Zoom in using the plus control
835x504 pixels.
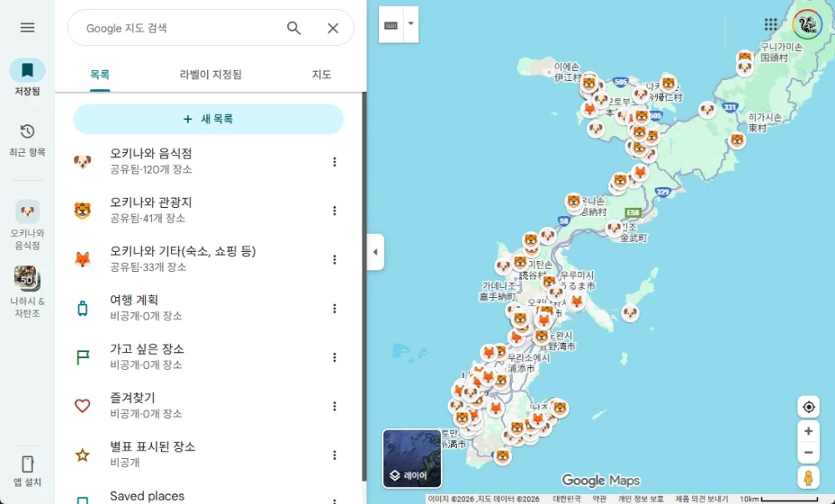pos(807,431)
